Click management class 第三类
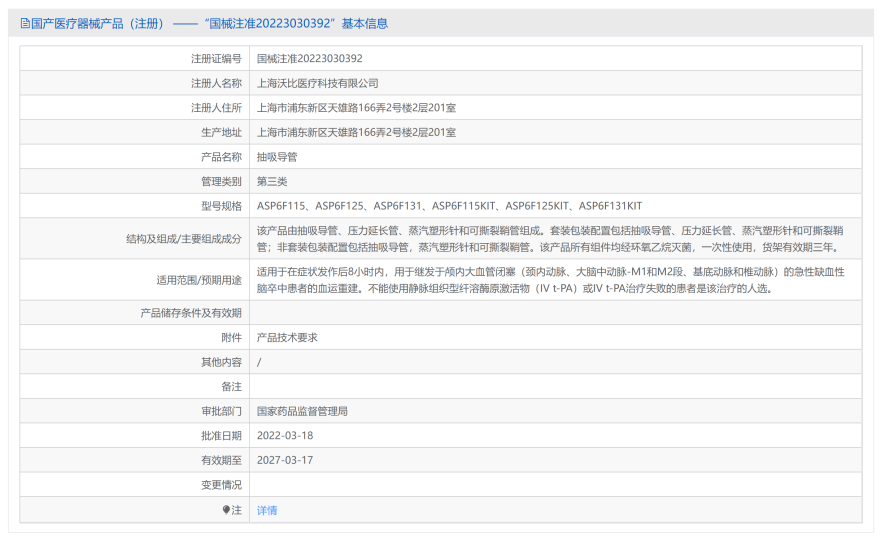The width and height of the screenshot is (894, 545). coord(272,181)
